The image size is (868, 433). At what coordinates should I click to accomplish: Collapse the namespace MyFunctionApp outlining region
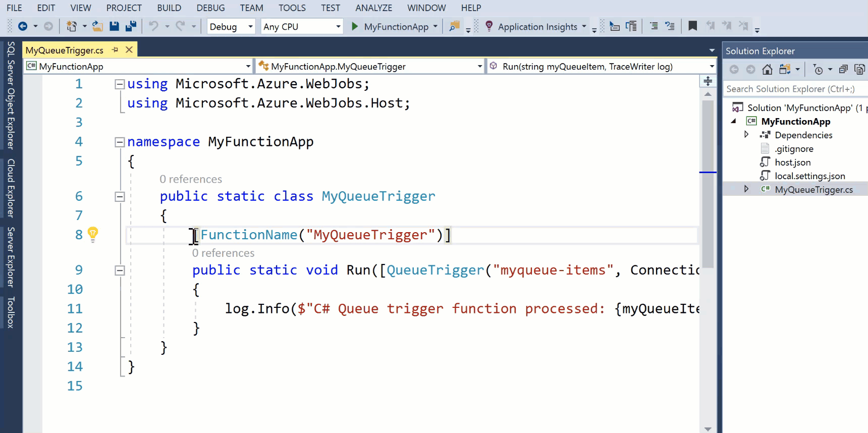pos(120,142)
